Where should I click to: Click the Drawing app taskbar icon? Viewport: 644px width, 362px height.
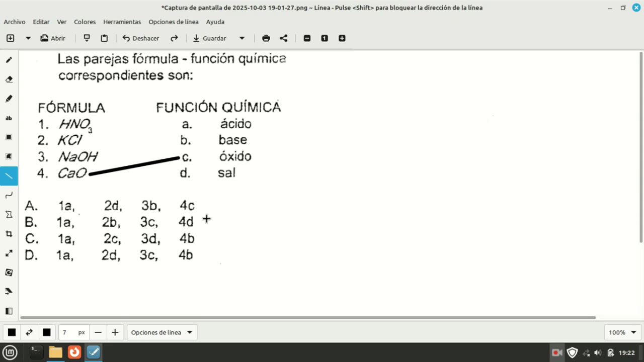pyautogui.click(x=94, y=352)
